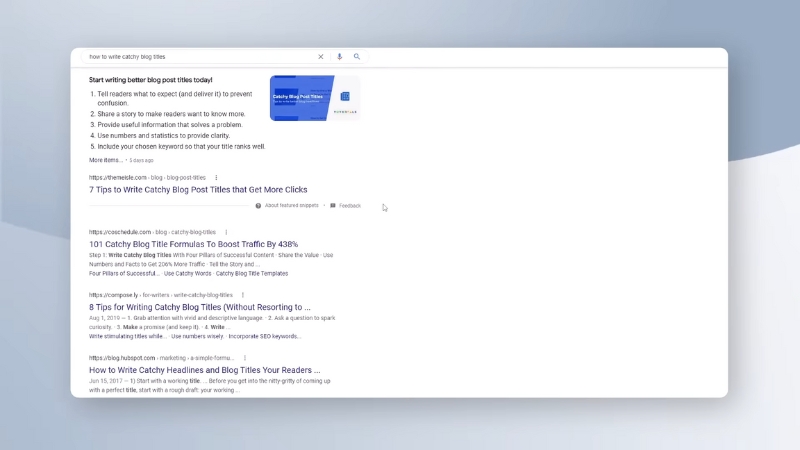
Task: Click snippet item 'Include your chosen keyword'
Action: [181, 147]
